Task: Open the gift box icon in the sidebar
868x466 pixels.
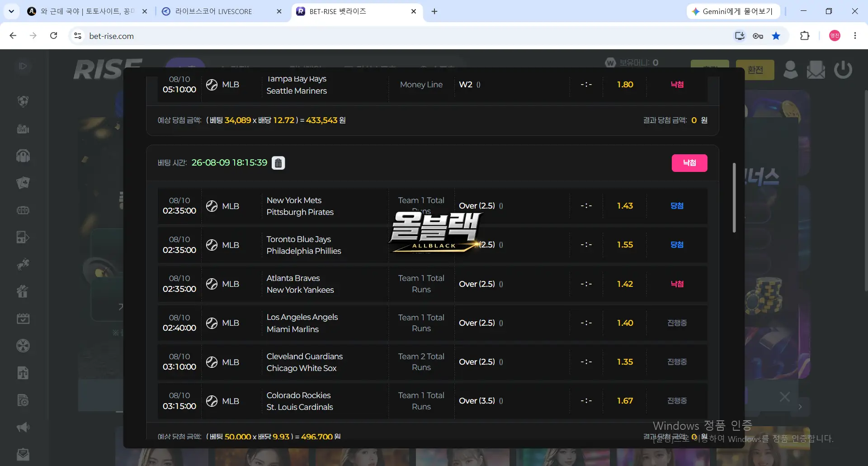Action: tap(23, 291)
